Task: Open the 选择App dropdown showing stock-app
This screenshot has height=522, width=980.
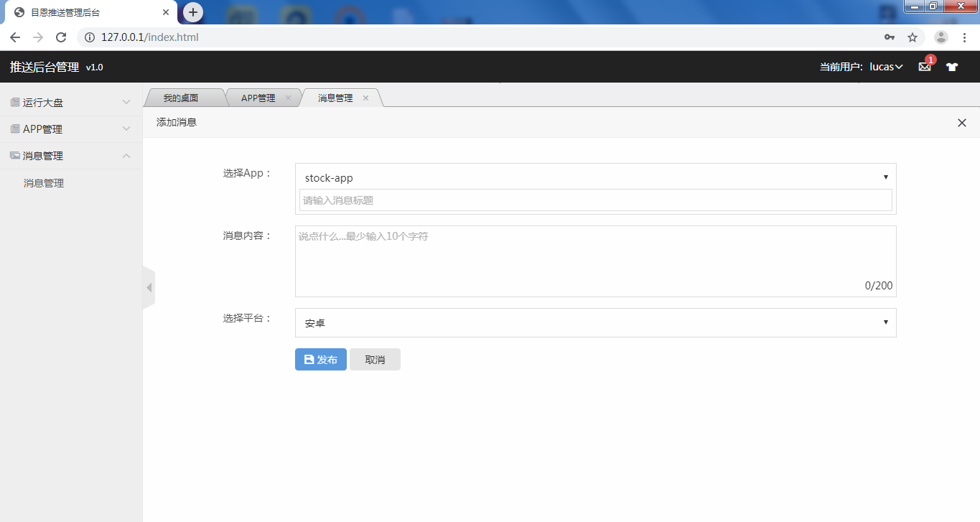Action: (x=596, y=177)
